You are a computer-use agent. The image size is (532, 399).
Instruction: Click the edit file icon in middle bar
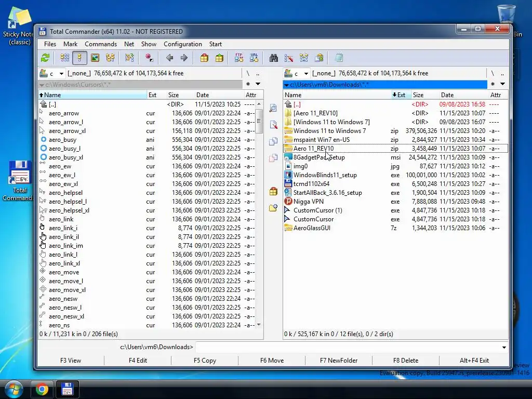(x=273, y=125)
